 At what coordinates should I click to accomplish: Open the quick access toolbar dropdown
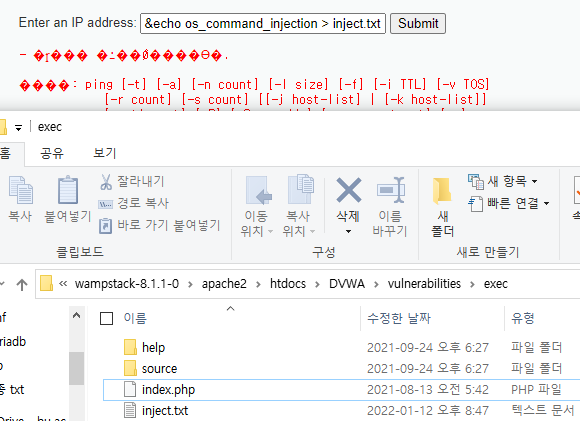point(18,128)
